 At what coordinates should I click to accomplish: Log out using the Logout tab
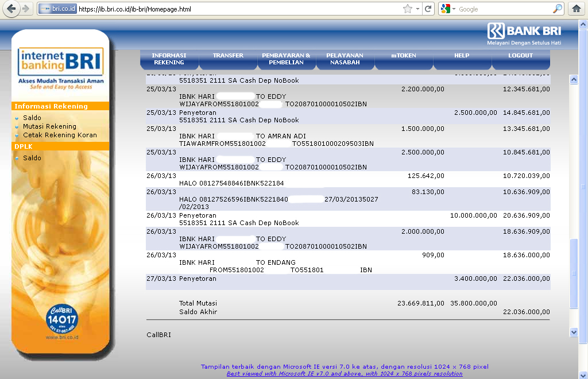[x=520, y=59]
